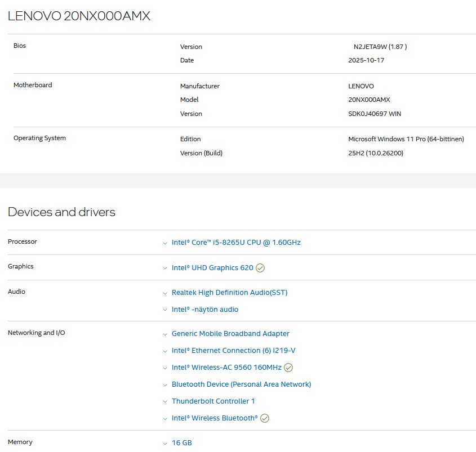Open the Intel Wireless Bluetooth link

(215, 418)
